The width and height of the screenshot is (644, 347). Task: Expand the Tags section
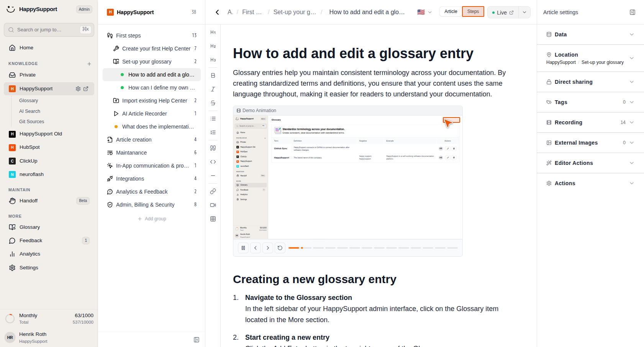point(590,102)
